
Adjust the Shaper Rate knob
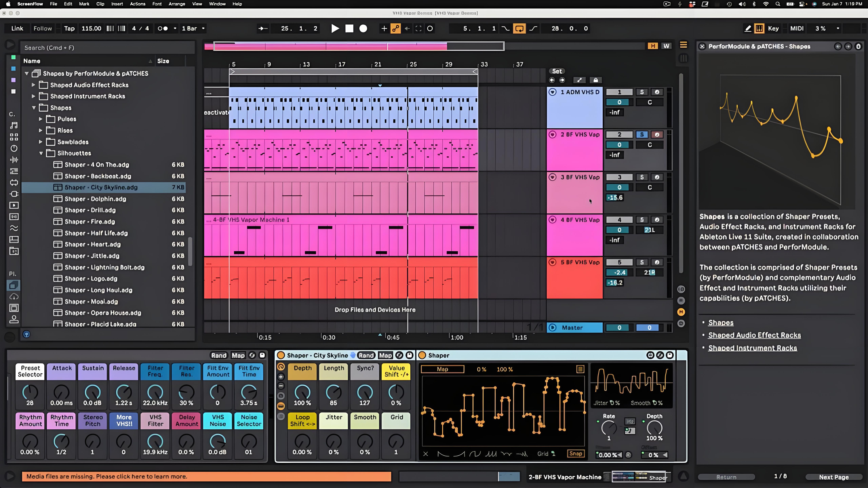click(609, 428)
